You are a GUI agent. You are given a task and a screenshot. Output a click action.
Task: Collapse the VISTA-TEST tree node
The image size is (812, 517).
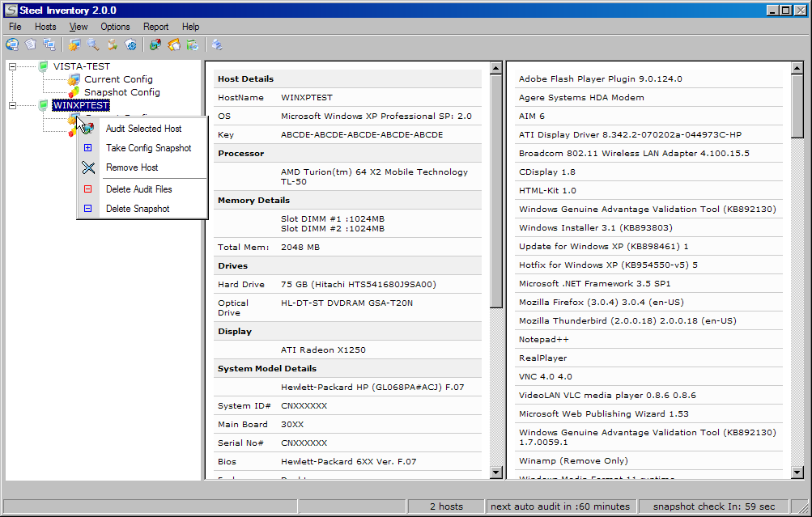click(x=12, y=66)
